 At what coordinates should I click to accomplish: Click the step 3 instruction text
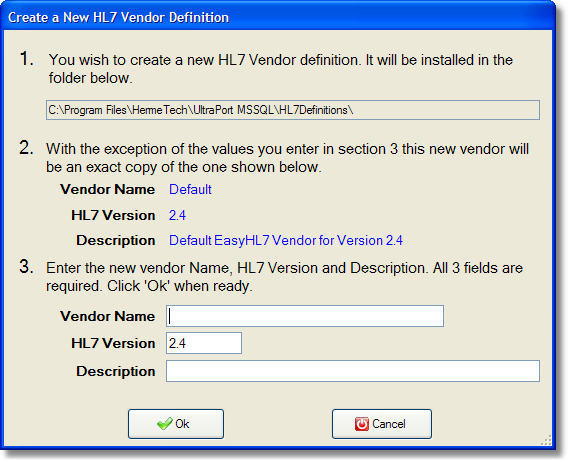[284, 277]
